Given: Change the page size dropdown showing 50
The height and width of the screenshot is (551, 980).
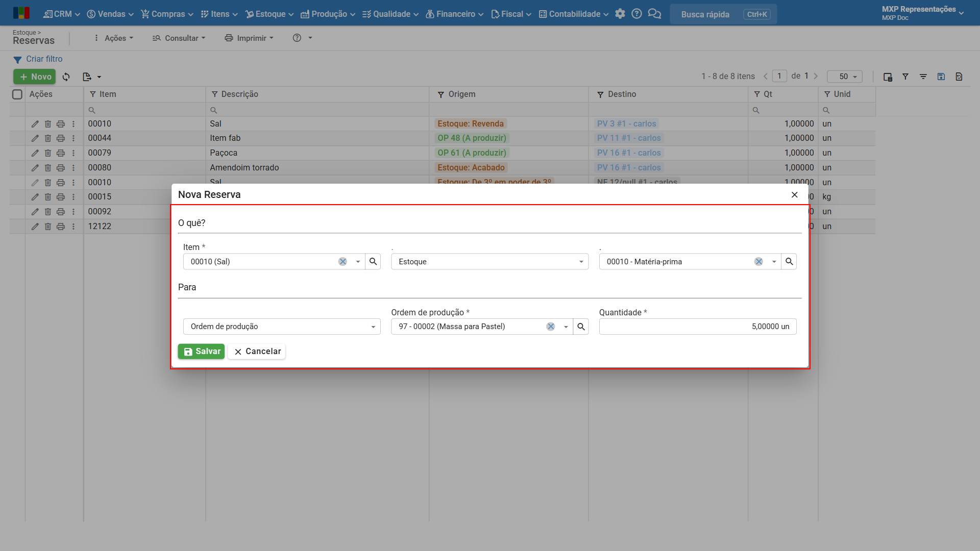Looking at the screenshot, I should pyautogui.click(x=845, y=77).
